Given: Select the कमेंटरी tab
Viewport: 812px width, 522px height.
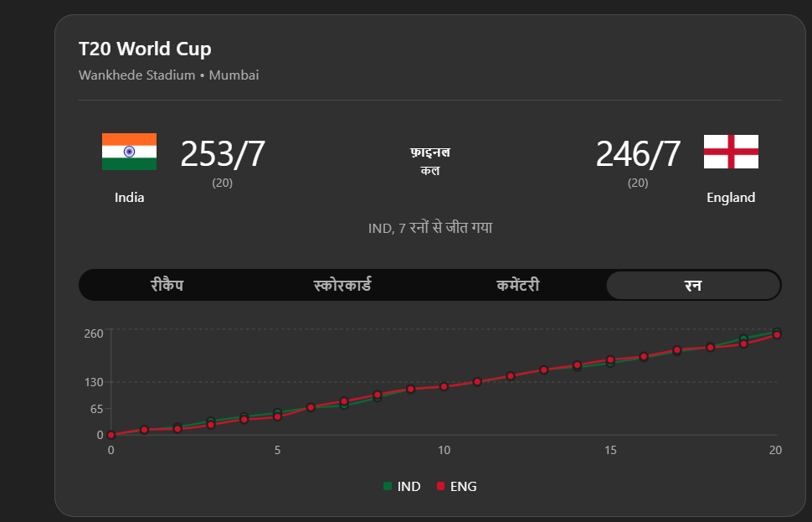Looking at the screenshot, I should click(517, 286).
